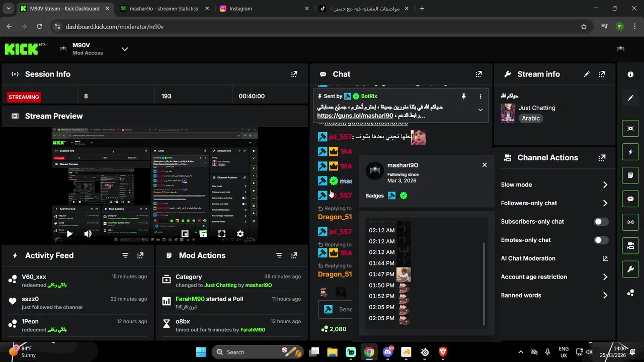Open Activity Feed filter options
644x362 pixels.
tap(125, 255)
